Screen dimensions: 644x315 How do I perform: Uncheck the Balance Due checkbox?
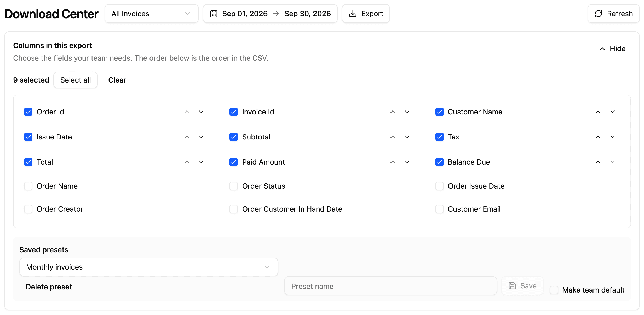coord(440,162)
